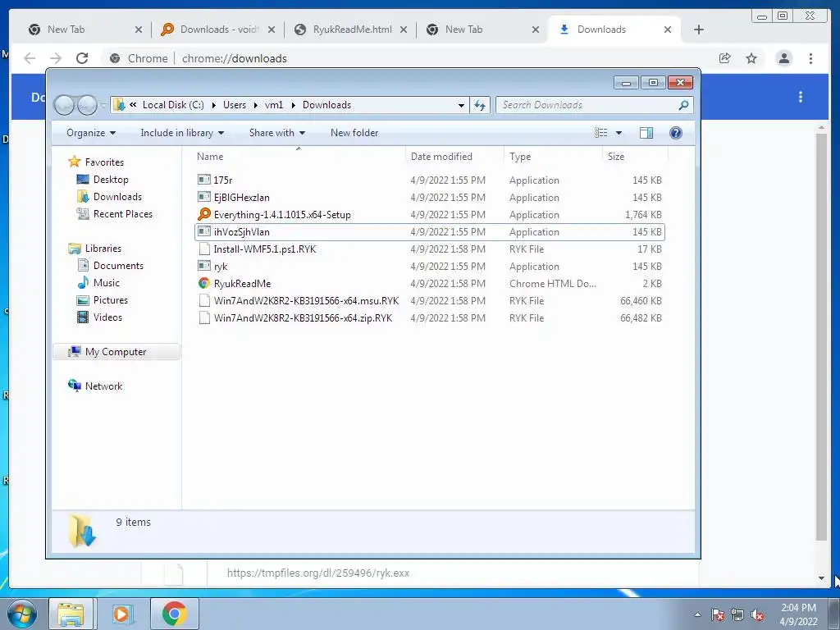This screenshot has height=630, width=840.
Task: Open Explorer help with question mark icon
Action: pos(676,133)
